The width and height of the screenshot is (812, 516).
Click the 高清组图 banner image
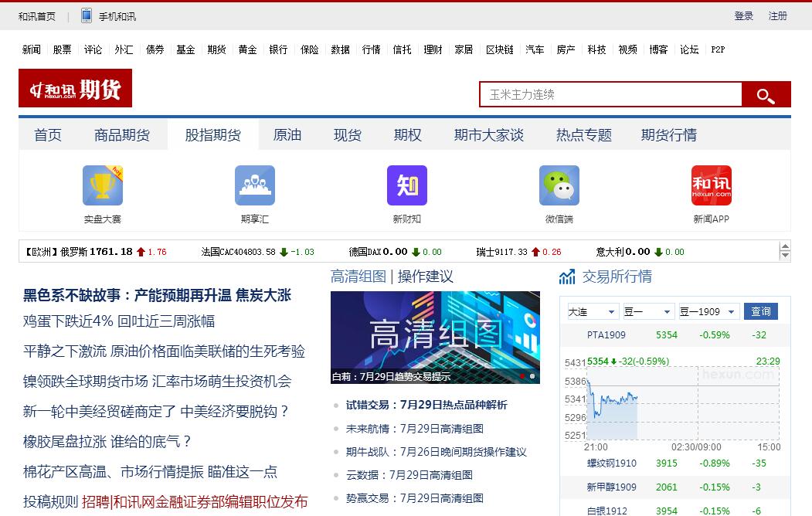435,338
